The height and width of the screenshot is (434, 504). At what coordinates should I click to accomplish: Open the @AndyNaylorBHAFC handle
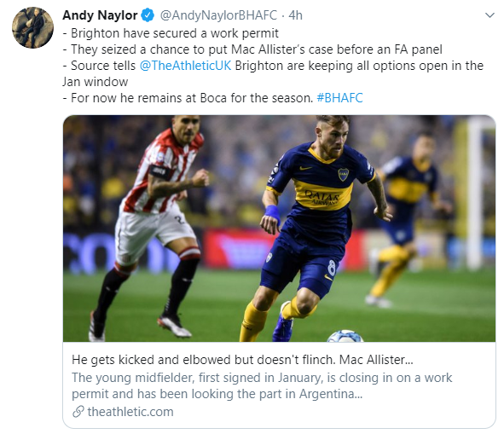[218, 15]
